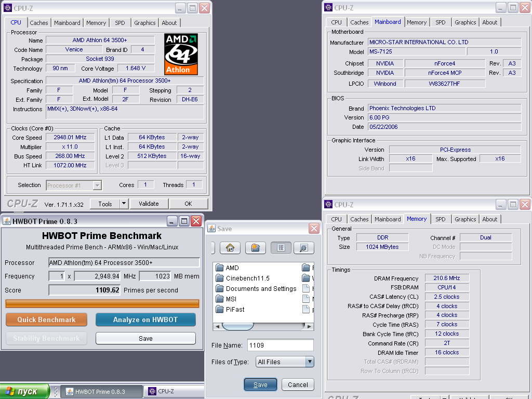
Task: Click CPU-Z icon in Mainboard window title bar
Action: [x=328, y=7]
